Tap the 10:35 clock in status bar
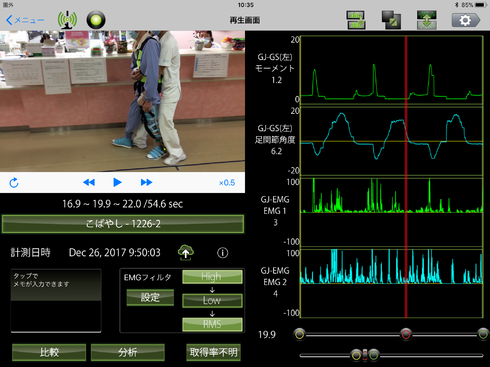Image resolution: width=490 pixels, height=367 pixels. (246, 5)
